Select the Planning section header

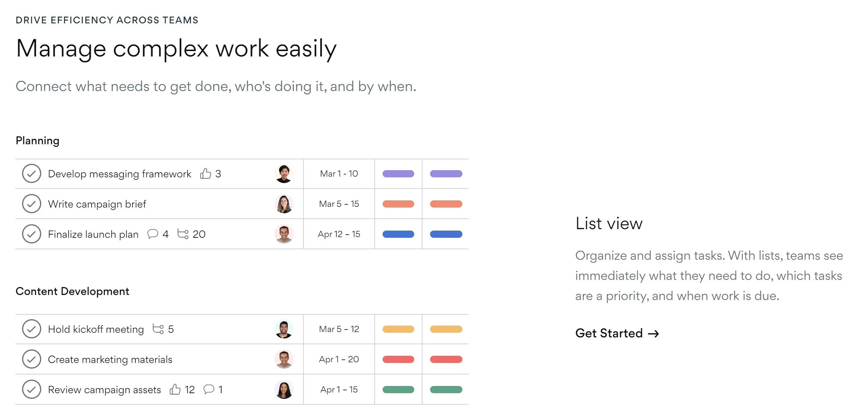point(37,141)
